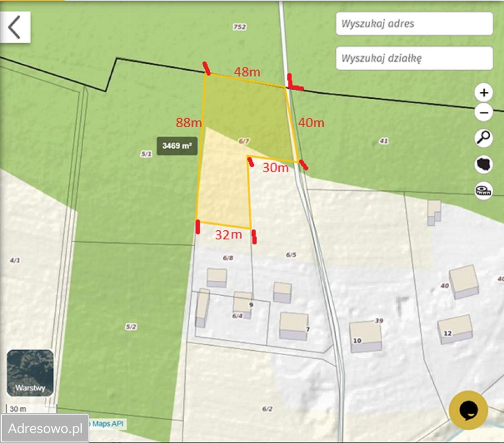
Task: Select parcel label 5/1
Action: 146,154
